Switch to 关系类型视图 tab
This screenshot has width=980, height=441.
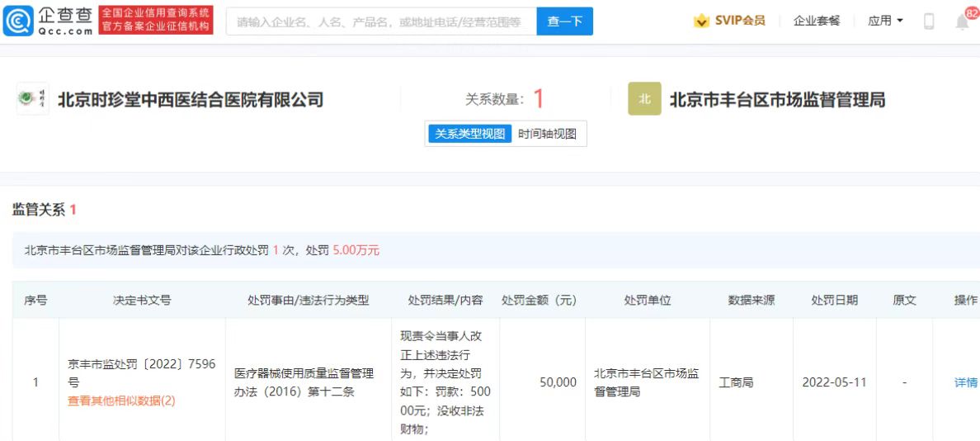470,134
